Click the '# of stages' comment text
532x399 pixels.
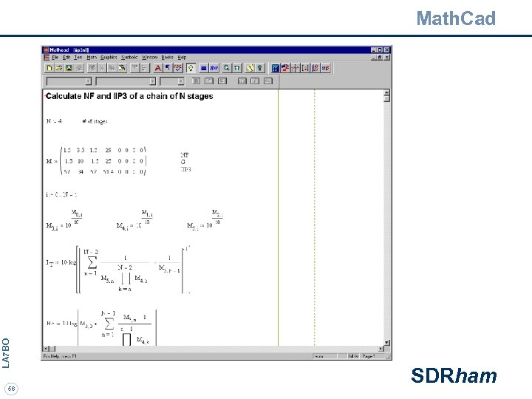(x=95, y=121)
